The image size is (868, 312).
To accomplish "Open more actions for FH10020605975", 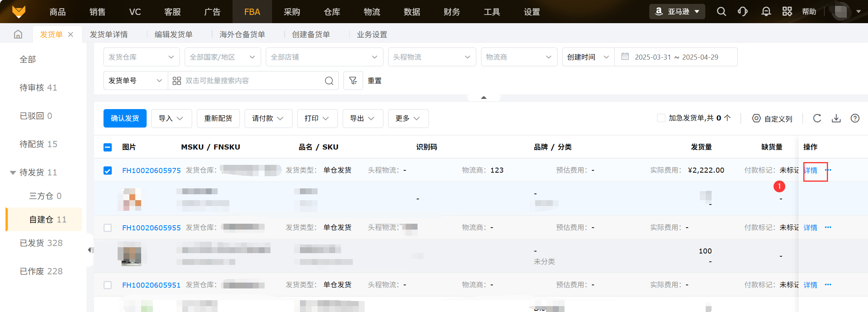I will (828, 170).
